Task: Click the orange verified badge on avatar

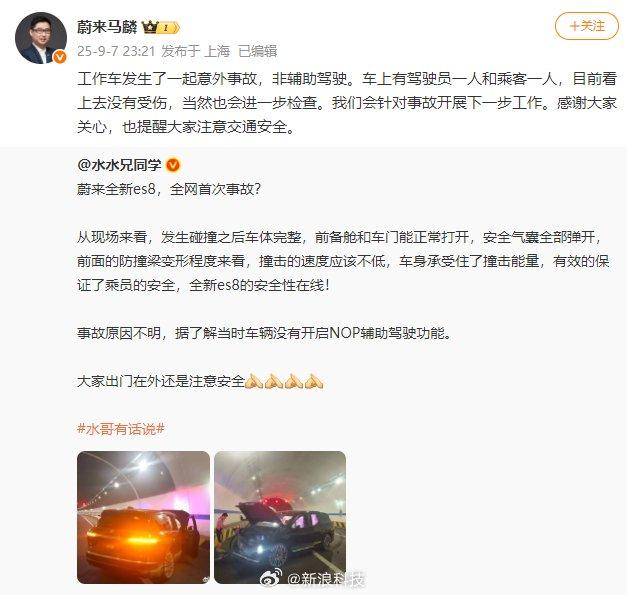Action: [x=60, y=57]
